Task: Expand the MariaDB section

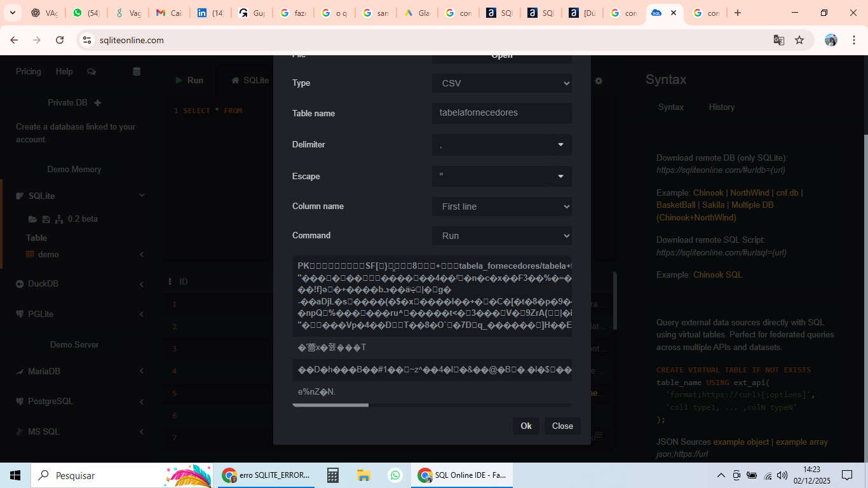Action: coord(142,371)
